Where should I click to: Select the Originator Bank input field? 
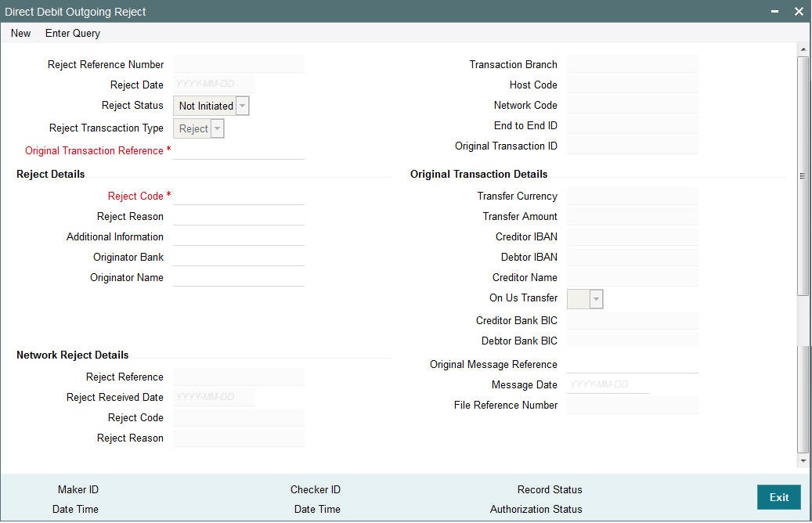point(238,257)
